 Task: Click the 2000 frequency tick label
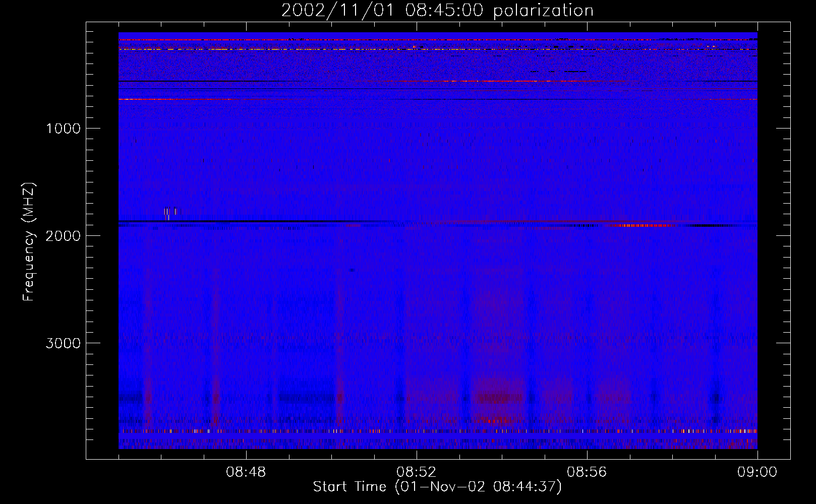click(x=63, y=236)
